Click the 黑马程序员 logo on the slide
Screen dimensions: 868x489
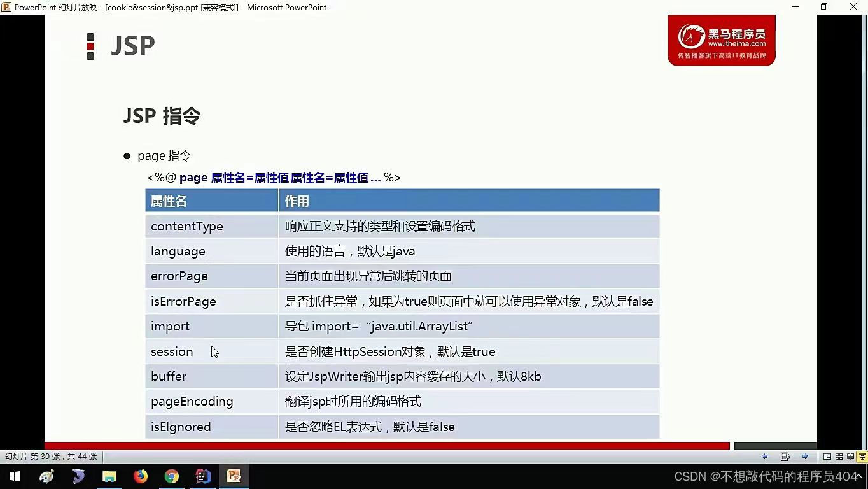click(x=721, y=39)
